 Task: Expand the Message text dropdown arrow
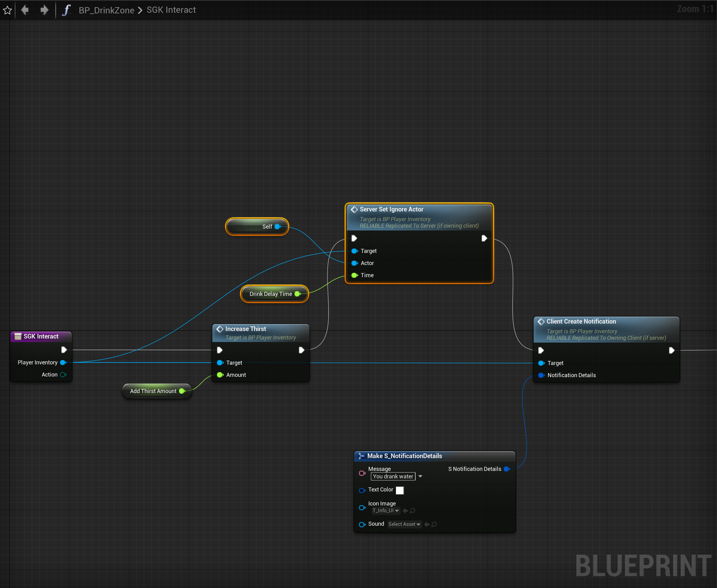pyautogui.click(x=420, y=476)
